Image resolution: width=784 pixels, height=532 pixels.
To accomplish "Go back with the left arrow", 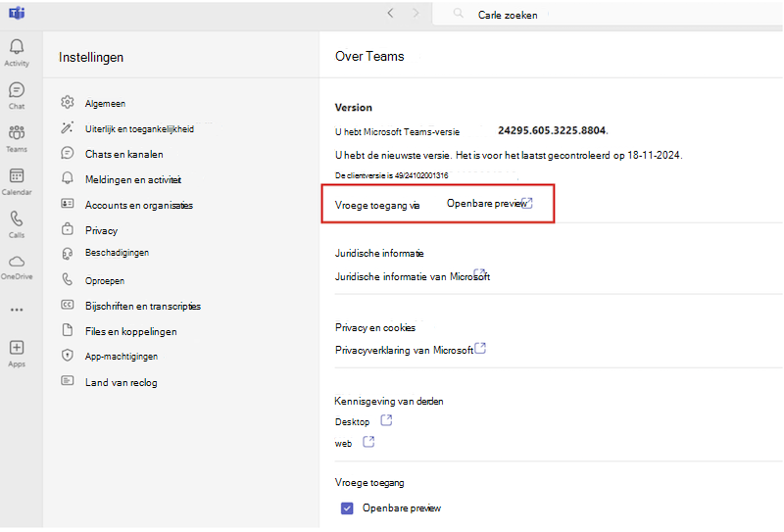I will pos(390,14).
